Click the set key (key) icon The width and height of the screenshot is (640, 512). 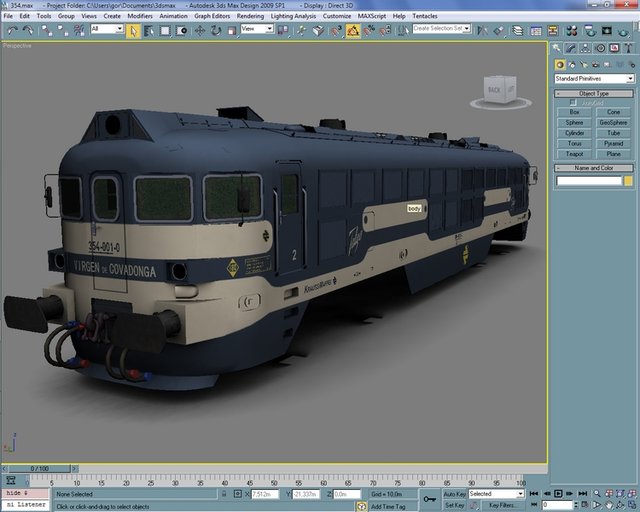(x=430, y=497)
